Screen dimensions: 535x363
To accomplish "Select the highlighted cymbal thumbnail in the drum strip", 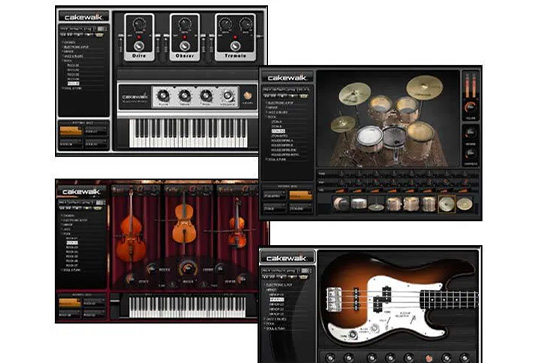I will (447, 204).
